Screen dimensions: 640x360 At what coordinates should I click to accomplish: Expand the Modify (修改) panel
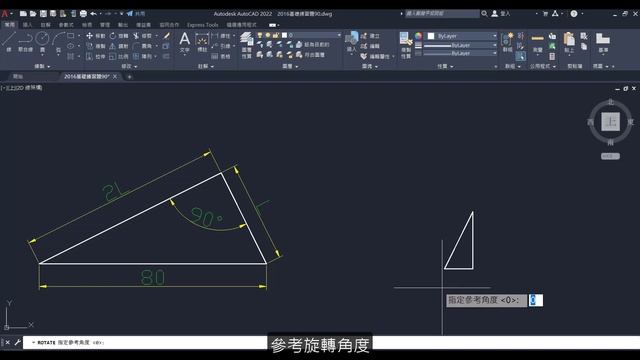coord(129,66)
